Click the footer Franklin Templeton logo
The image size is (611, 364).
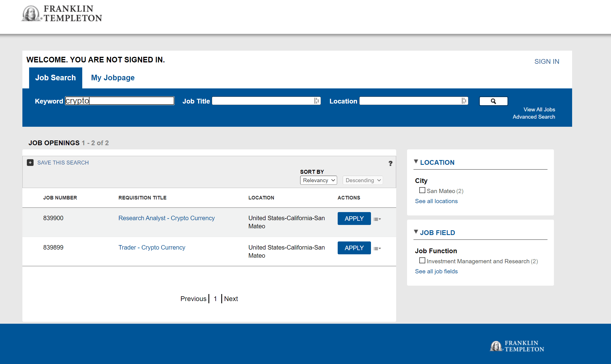tap(517, 346)
